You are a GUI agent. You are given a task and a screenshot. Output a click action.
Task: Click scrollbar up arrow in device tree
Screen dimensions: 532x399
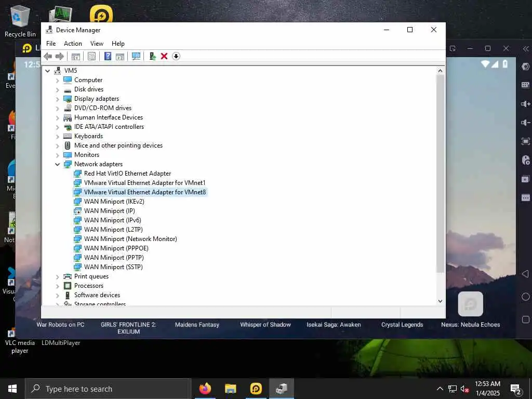click(440, 71)
